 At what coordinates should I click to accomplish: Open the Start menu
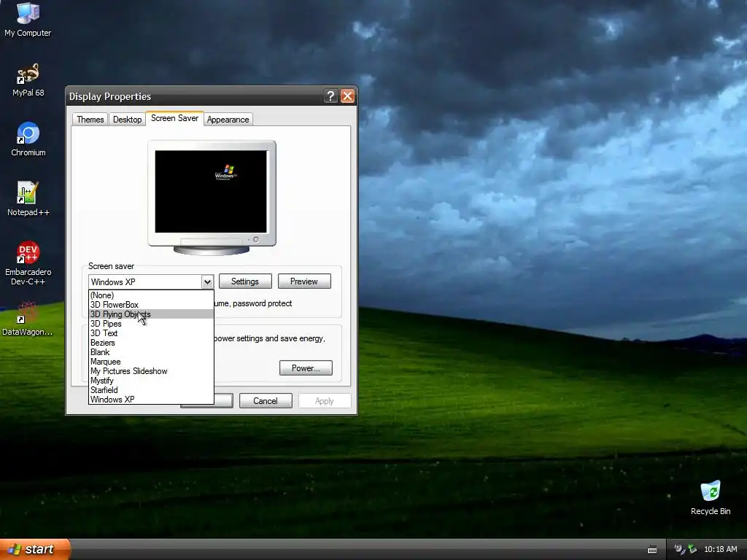[x=35, y=549]
